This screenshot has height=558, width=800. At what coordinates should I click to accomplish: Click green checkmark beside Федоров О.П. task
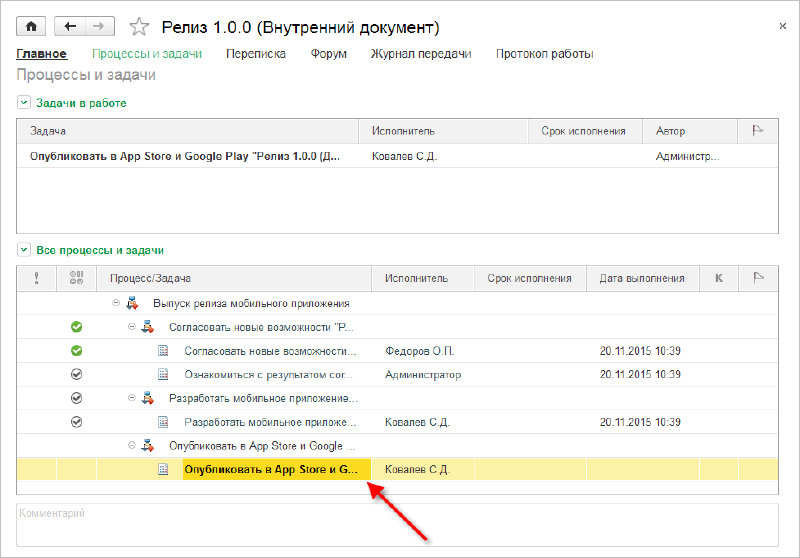(77, 351)
